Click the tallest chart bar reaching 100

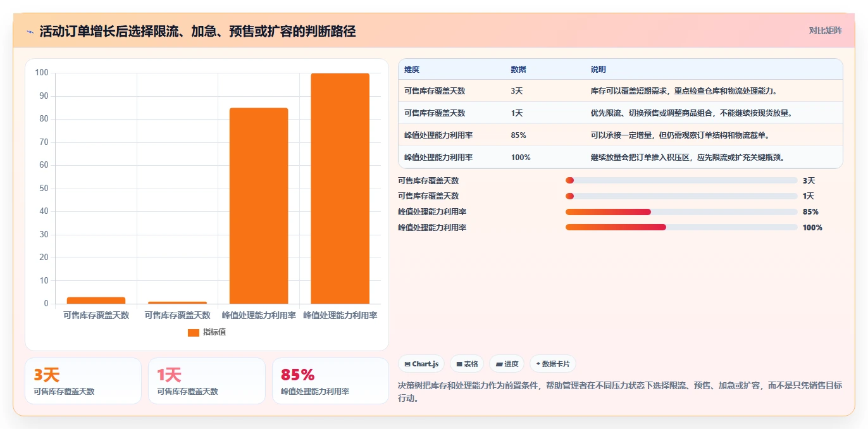click(340, 189)
